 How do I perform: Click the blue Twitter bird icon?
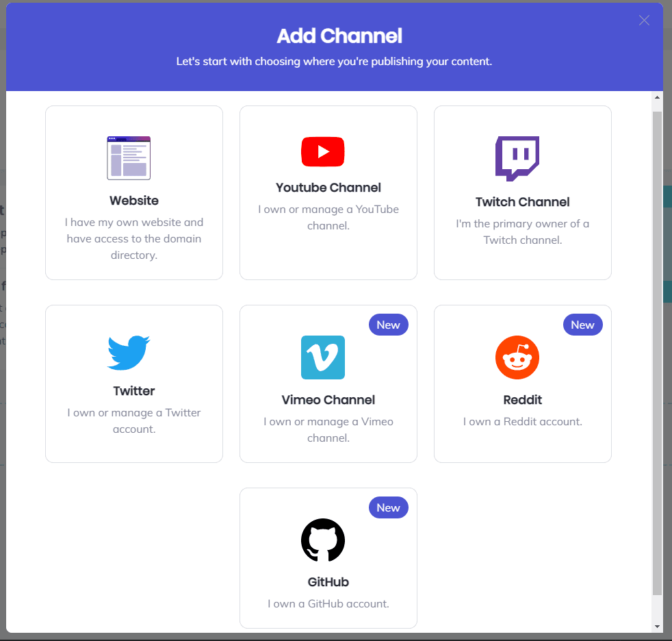pos(129,353)
